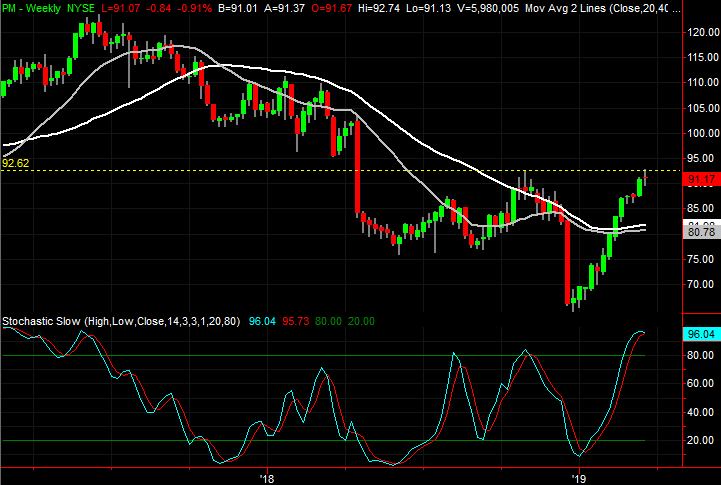Click the red 91.17 current price tag

click(700, 179)
